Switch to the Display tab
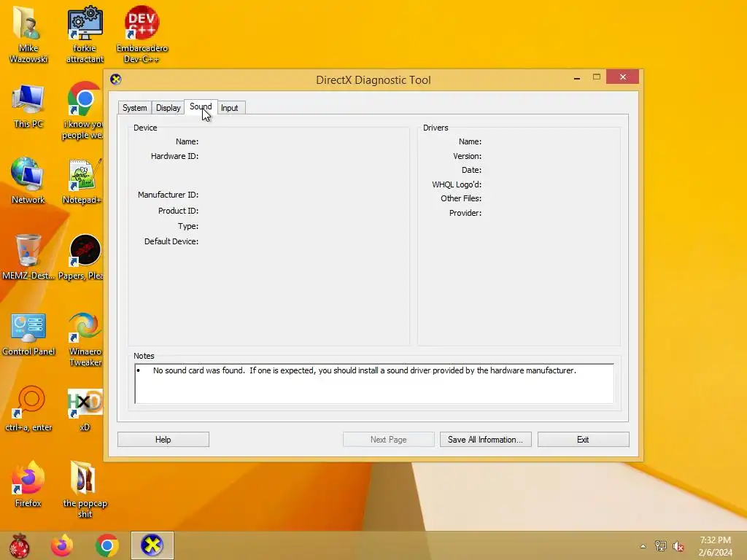 (x=169, y=108)
